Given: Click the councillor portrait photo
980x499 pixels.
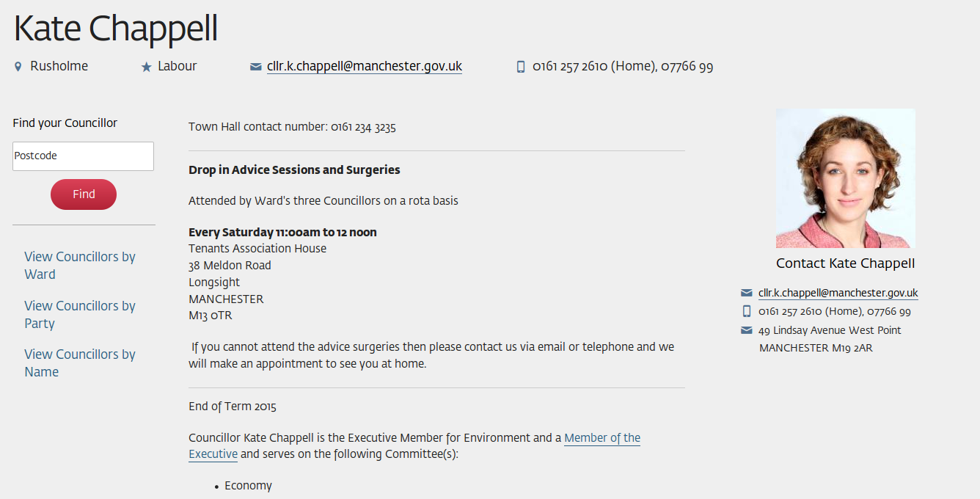Looking at the screenshot, I should click(845, 178).
